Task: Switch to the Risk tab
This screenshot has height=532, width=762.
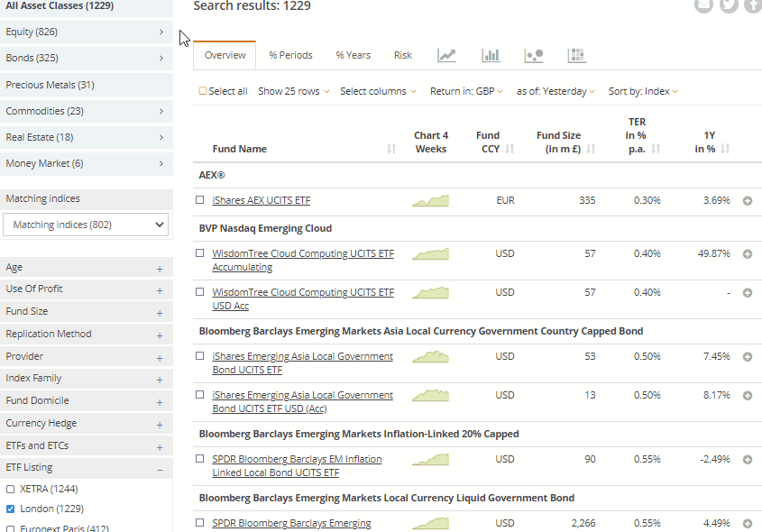Action: coord(402,55)
